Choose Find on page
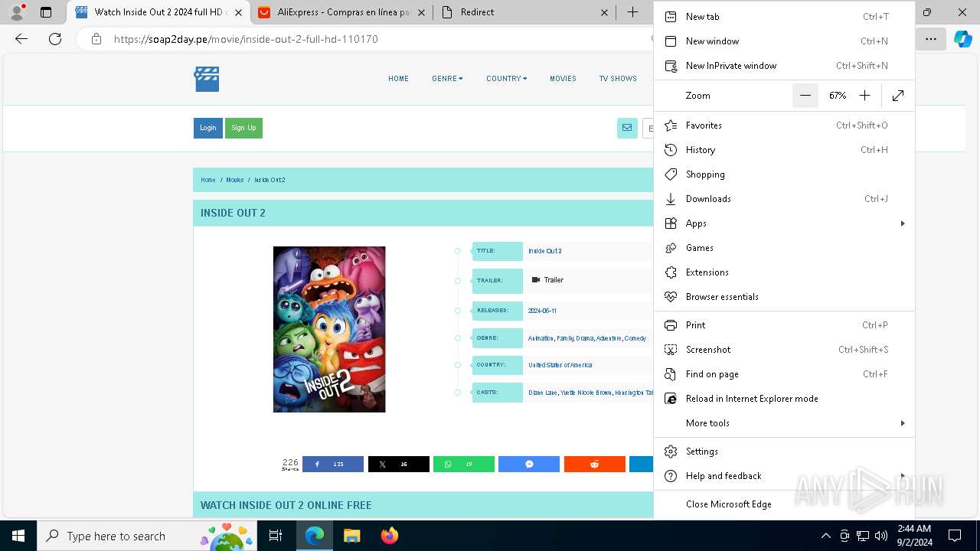This screenshot has width=980, height=551. point(784,374)
